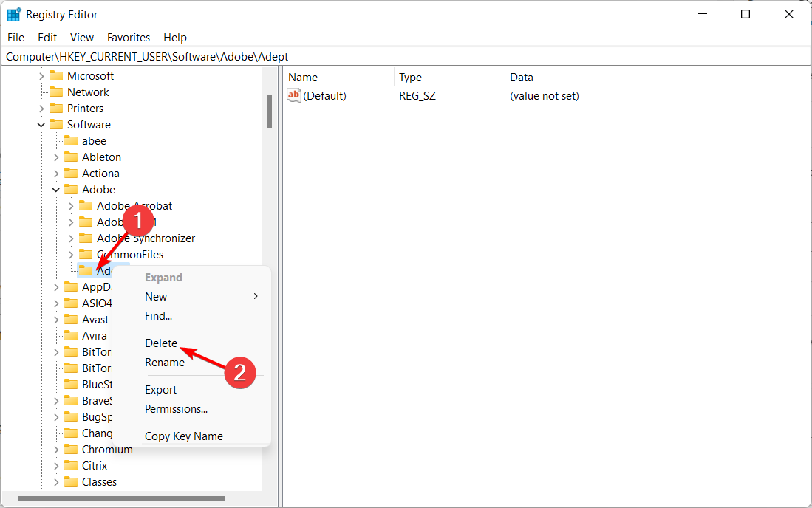Viewport: 812px width, 508px height.
Task: Select the Network key folder icon
Action: (56, 92)
